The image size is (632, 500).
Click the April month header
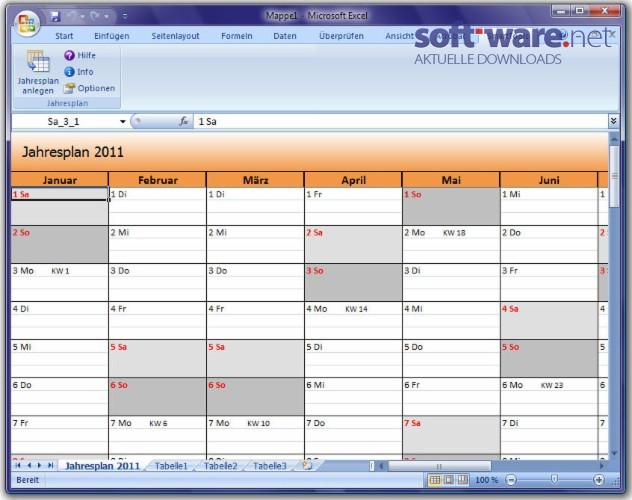click(x=353, y=180)
